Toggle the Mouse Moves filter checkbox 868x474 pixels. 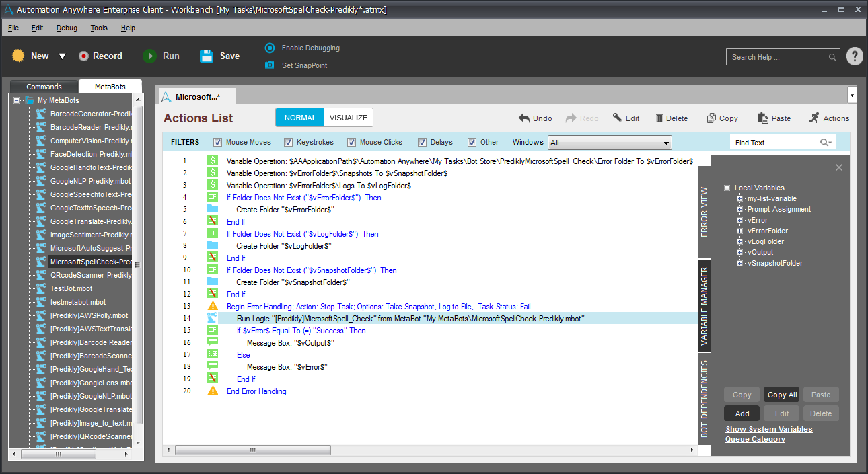217,142
